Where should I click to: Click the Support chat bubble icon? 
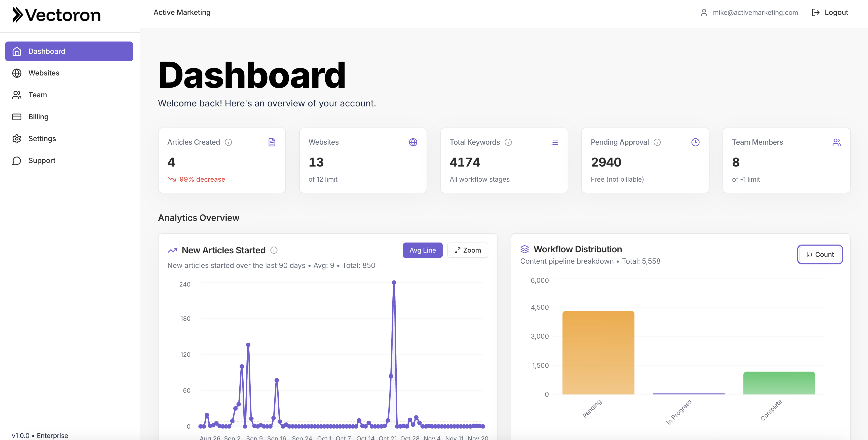coord(17,160)
